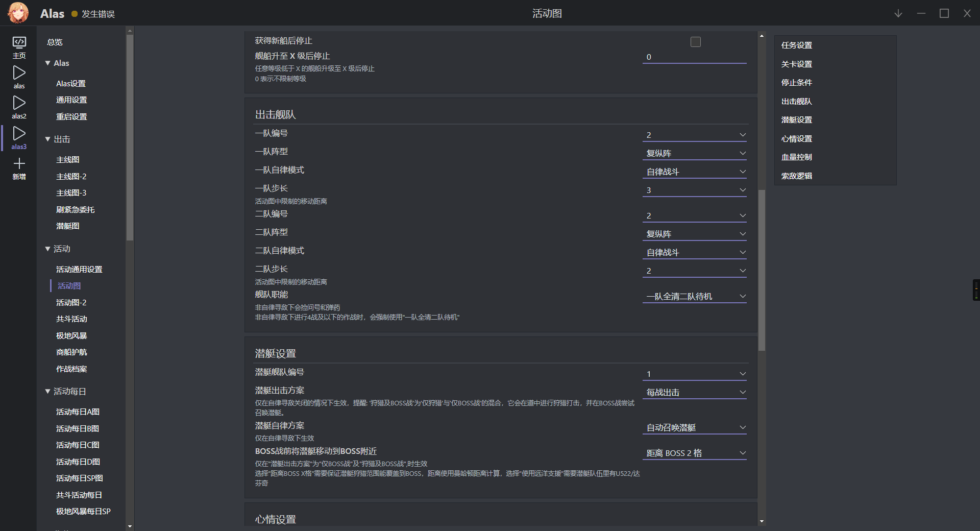Jump to 出击舰队 section link
Image resolution: width=980 pixels, height=531 pixels.
coord(797,101)
